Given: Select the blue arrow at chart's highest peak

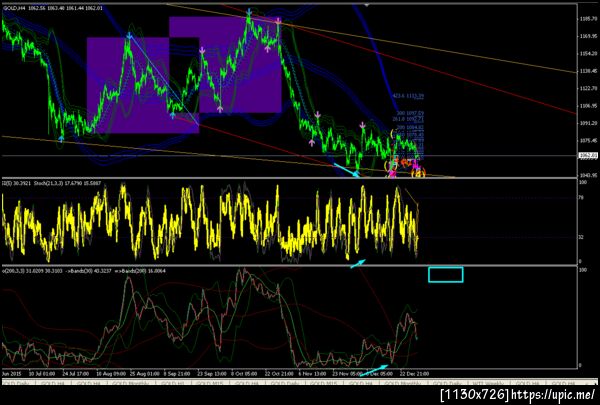Looking at the screenshot, I should [249, 12].
